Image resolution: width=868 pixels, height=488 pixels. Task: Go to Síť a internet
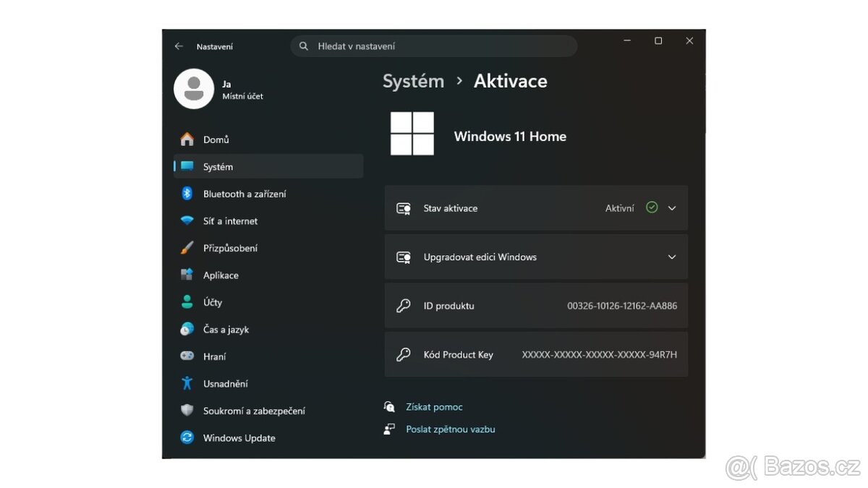pos(268,221)
